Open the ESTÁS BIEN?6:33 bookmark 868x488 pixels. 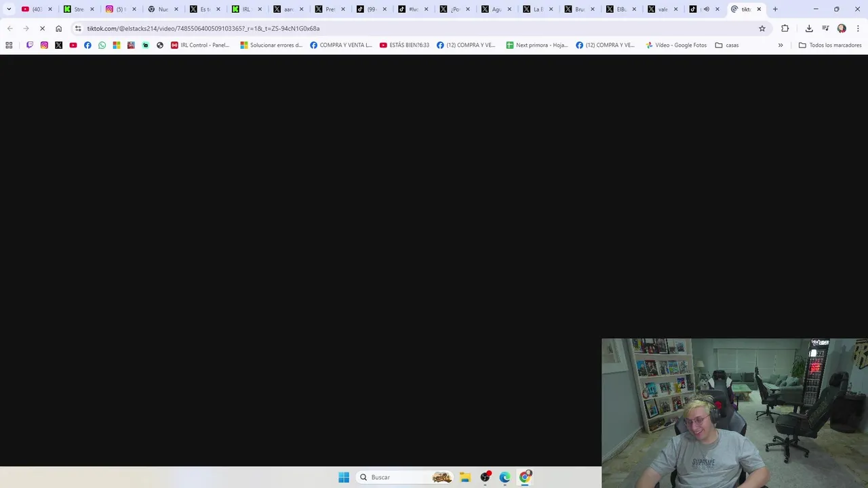(x=404, y=45)
